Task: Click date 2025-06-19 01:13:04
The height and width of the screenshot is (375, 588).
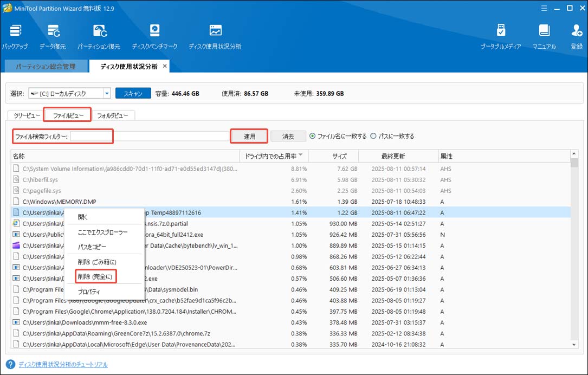Action: [398, 289]
